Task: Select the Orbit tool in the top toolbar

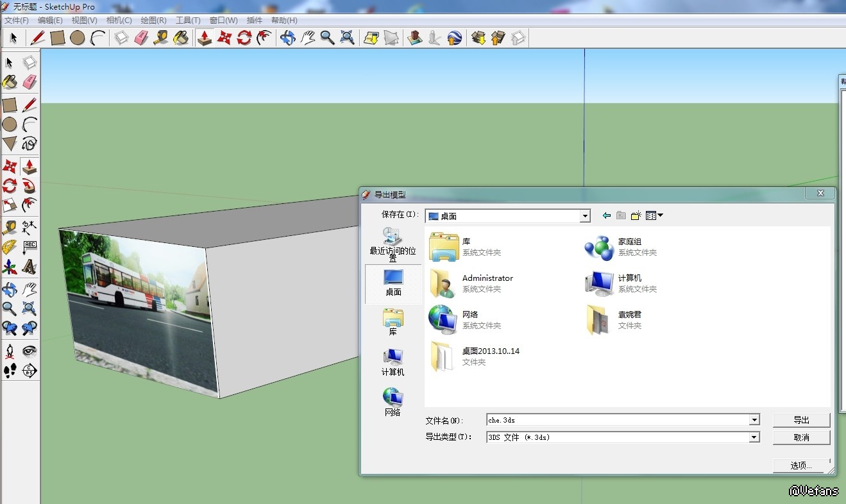Action: (x=288, y=38)
